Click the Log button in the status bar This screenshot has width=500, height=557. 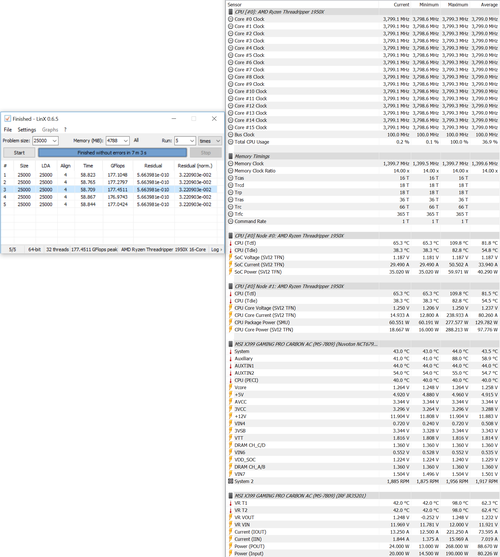pos(216,249)
